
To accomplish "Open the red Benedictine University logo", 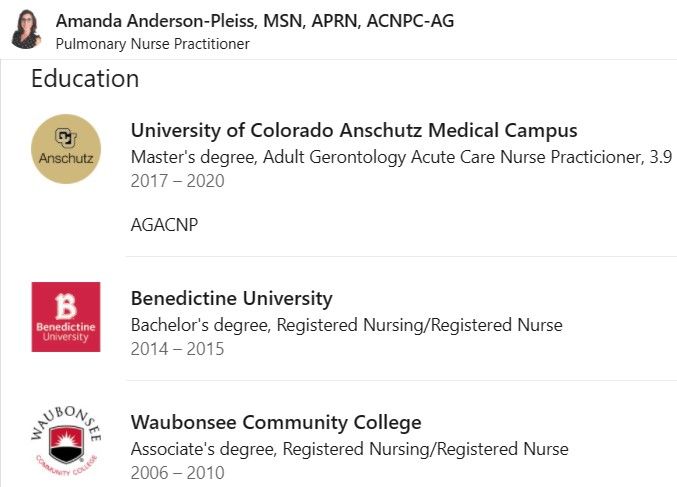I will click(66, 317).
